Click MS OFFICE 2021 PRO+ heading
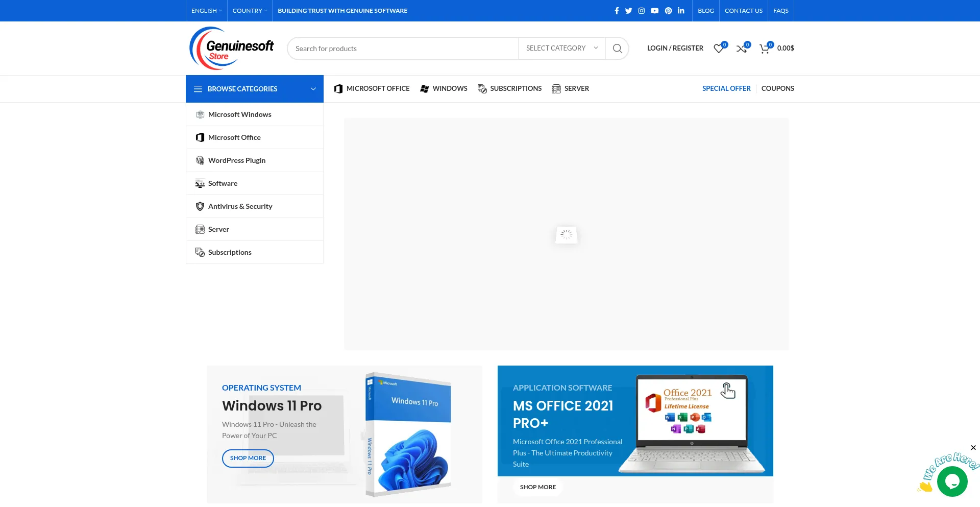This screenshot has height=507, width=980. pos(563,414)
